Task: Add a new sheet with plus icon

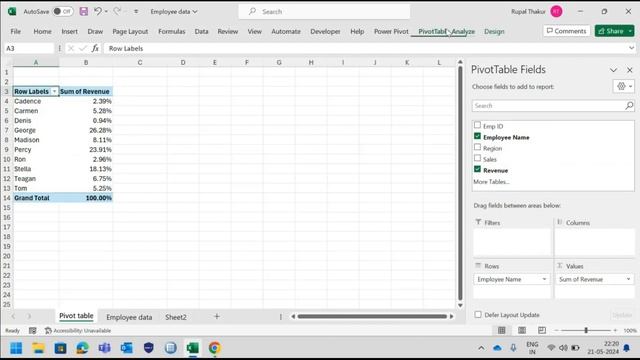Action: 217,316
